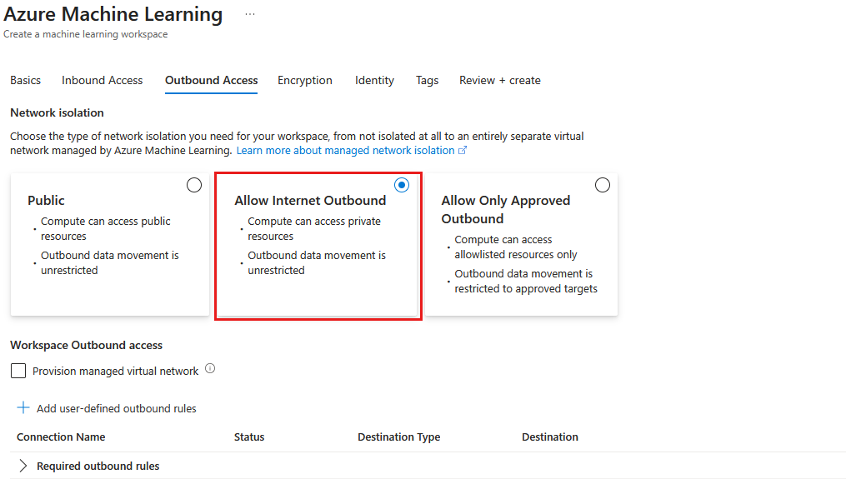Click Add user-defined outbound rules

[115, 408]
